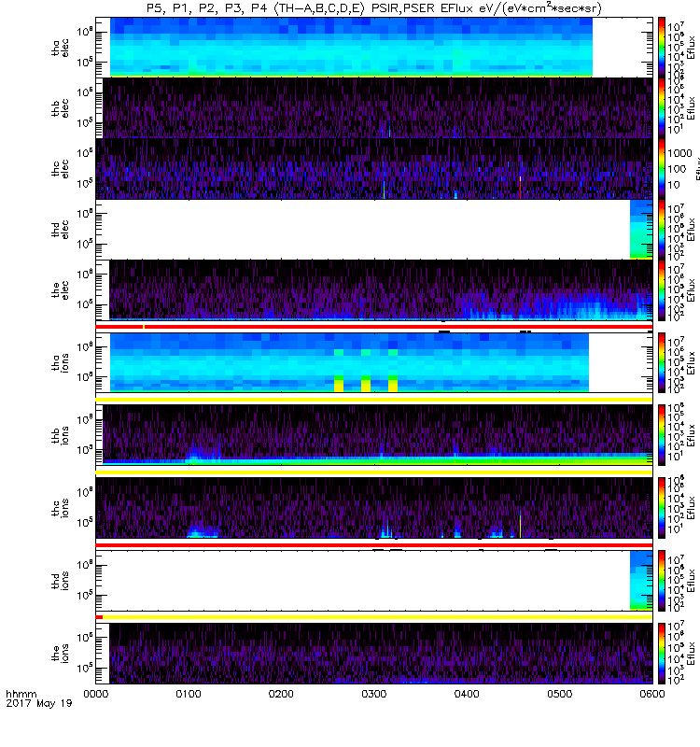Click the Eflux label of tha elec color bar
This screenshot has width=700, height=747.
pos(691,48)
